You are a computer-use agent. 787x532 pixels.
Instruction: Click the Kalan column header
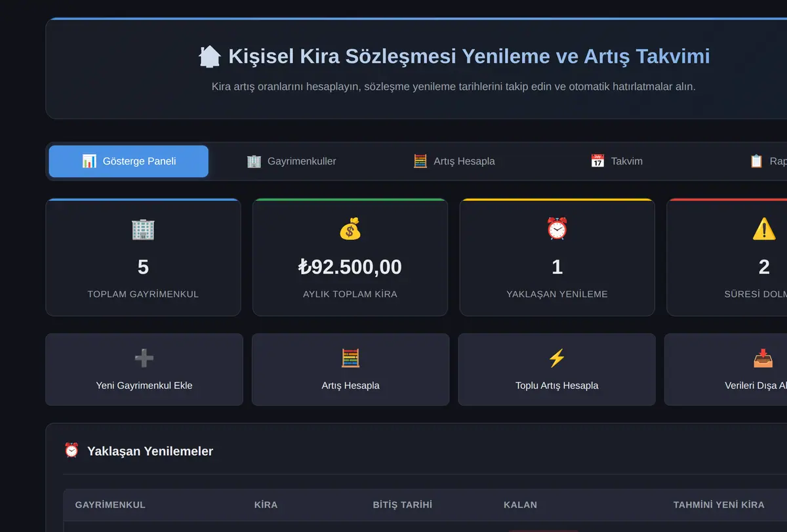(x=520, y=505)
